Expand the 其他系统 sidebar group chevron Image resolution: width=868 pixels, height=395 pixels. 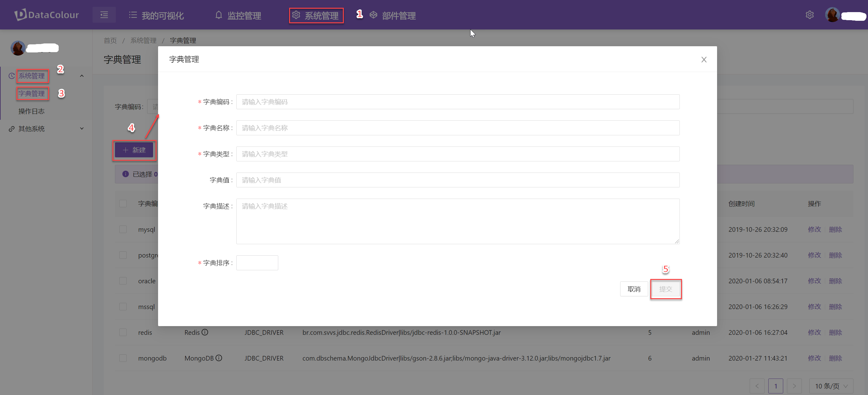[82, 129]
